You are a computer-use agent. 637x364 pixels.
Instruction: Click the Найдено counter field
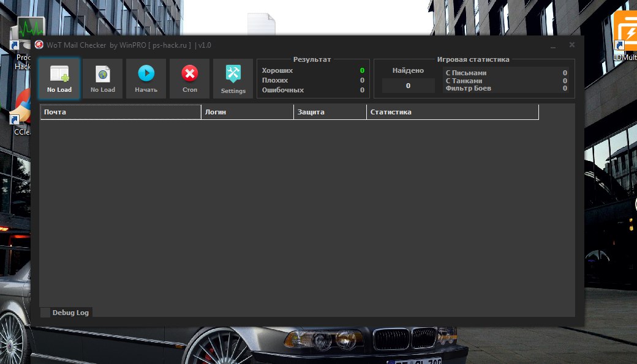pos(408,86)
